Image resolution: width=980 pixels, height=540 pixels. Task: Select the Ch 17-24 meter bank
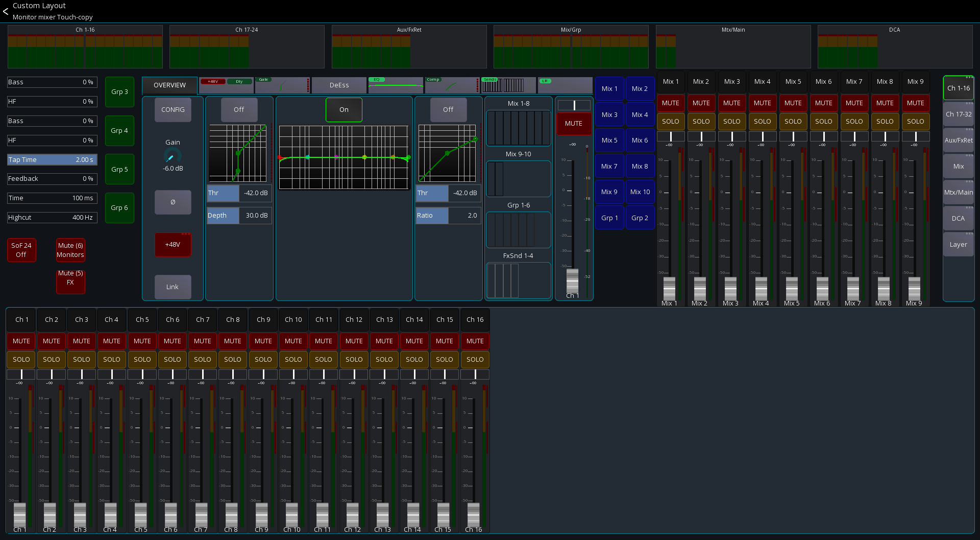tap(247, 47)
